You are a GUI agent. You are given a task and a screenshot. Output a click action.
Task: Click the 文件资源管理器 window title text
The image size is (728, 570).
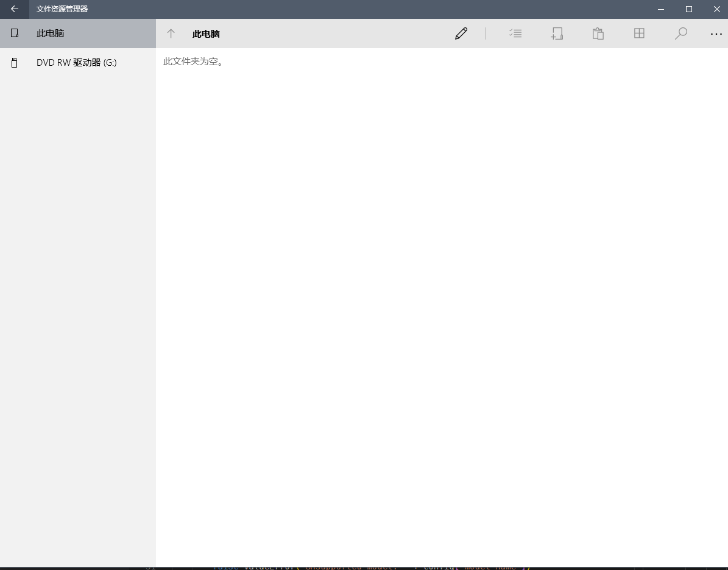pos(62,9)
